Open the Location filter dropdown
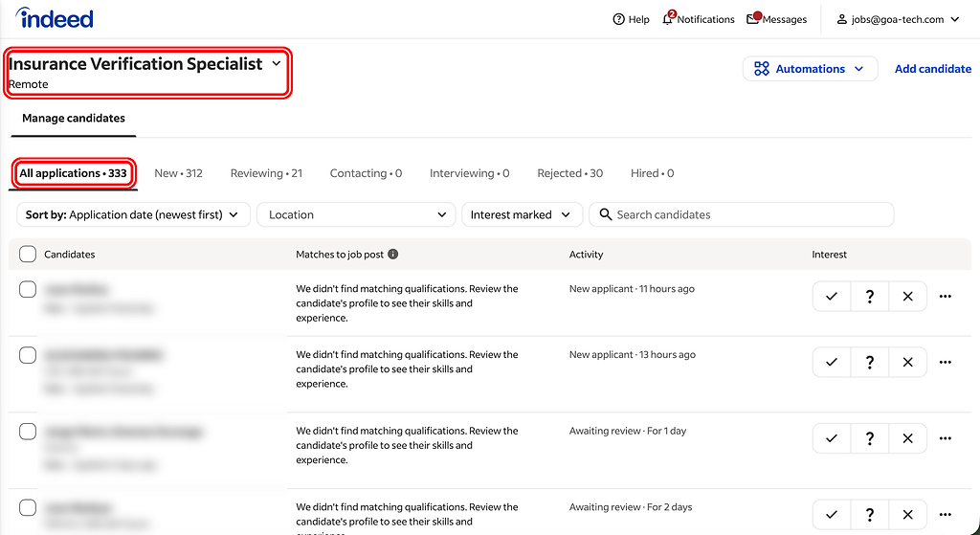This screenshot has height=535, width=980. [356, 214]
